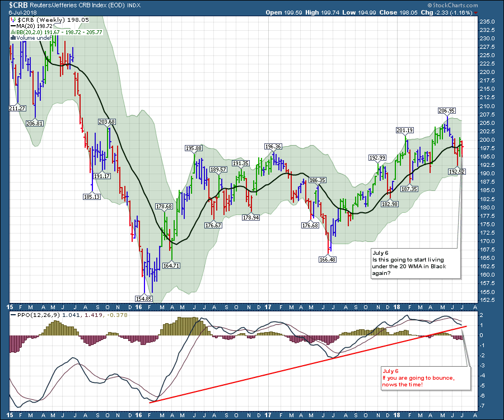This screenshot has height=420, width=504.
Task: Click the $CRB (Weekly) 198.05 legend entry
Action: click(50, 20)
